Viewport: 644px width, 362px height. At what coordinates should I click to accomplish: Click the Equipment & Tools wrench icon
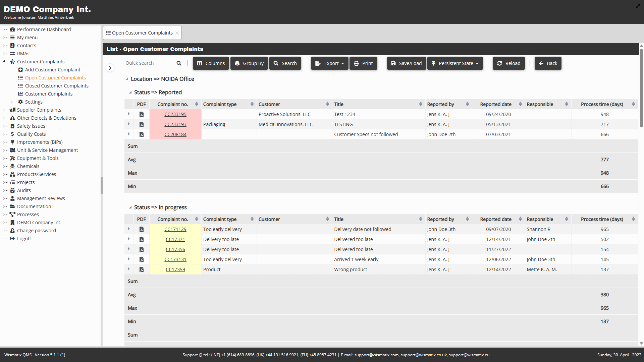click(x=12, y=158)
